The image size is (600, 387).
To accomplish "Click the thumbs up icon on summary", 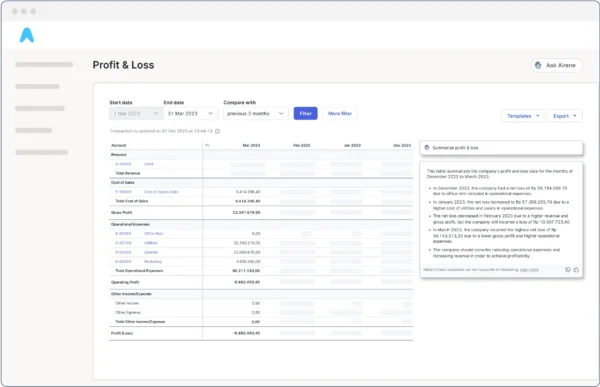I will [x=576, y=270].
